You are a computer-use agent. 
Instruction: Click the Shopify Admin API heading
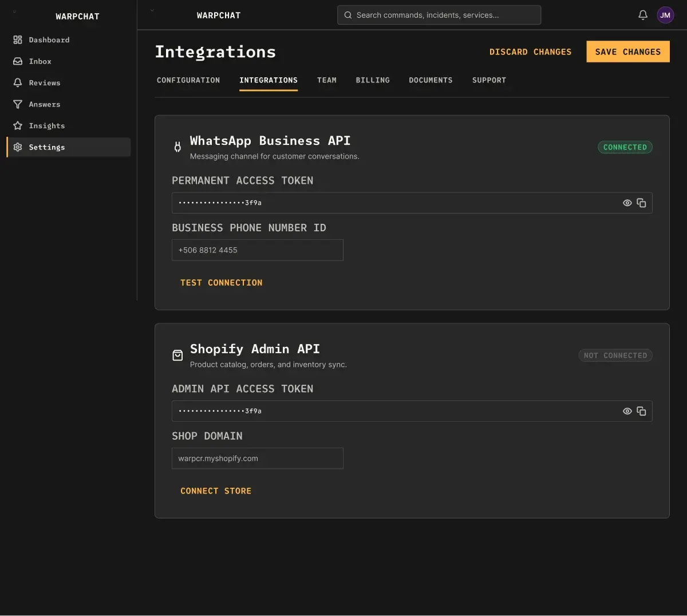(x=255, y=349)
